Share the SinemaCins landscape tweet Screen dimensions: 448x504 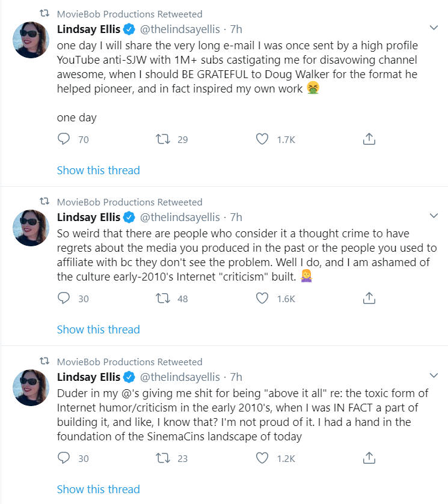coord(369,458)
